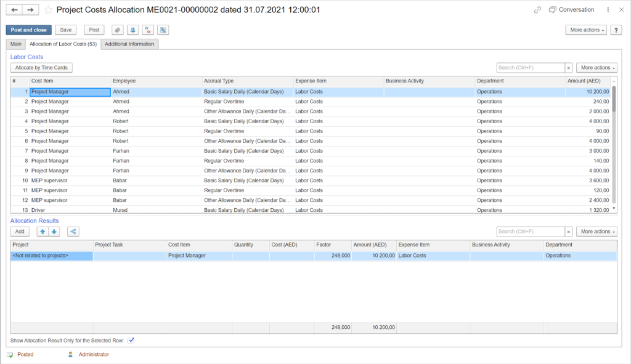Move allocation row up with arrow
Screen dimensions: 631x364
click(43, 231)
